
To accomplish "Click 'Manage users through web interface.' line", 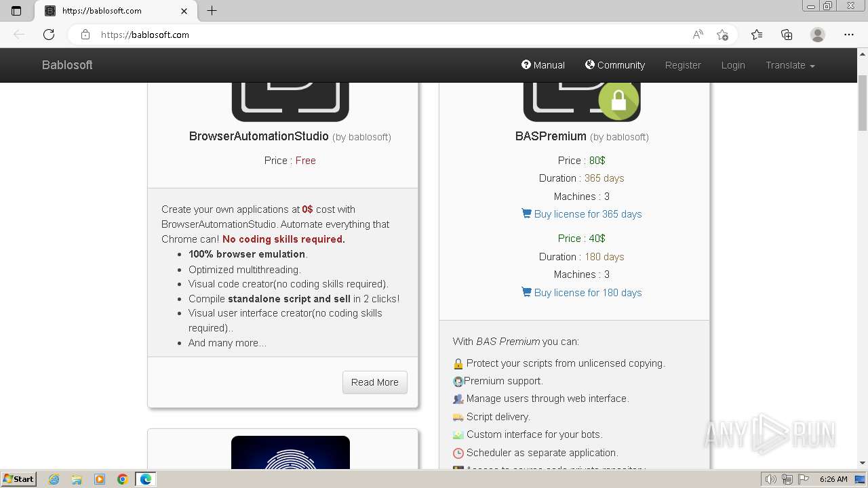I will pyautogui.click(x=540, y=399).
